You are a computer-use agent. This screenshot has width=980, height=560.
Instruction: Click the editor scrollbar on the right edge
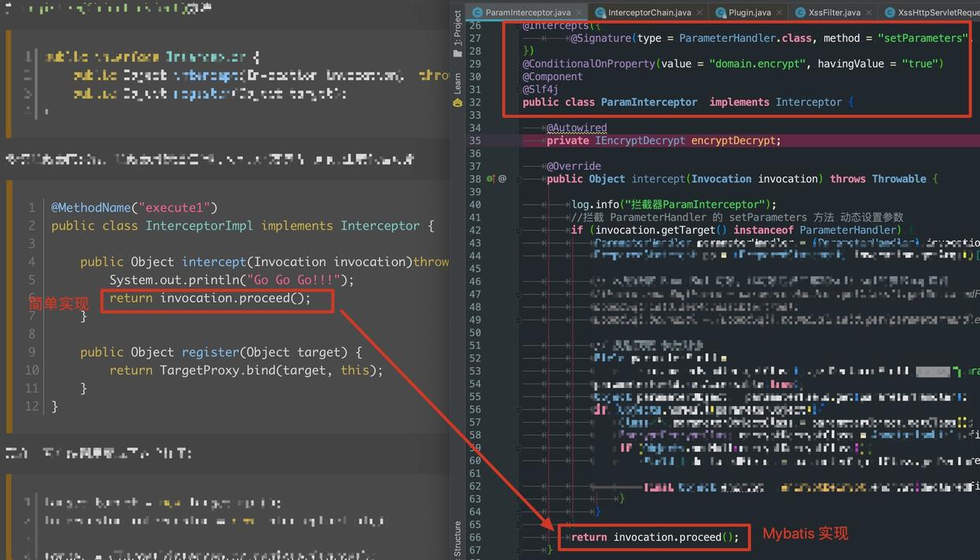(x=978, y=276)
